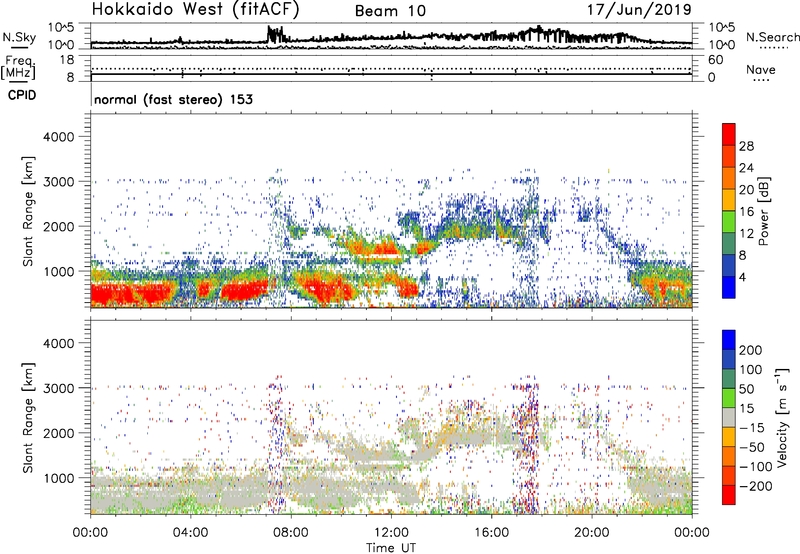Click the "28" label on power color bar

(x=746, y=146)
